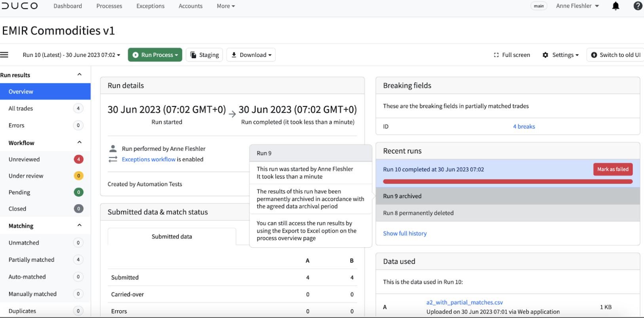The height and width of the screenshot is (318, 644).
Task: Switch to old UI
Action: [616, 55]
